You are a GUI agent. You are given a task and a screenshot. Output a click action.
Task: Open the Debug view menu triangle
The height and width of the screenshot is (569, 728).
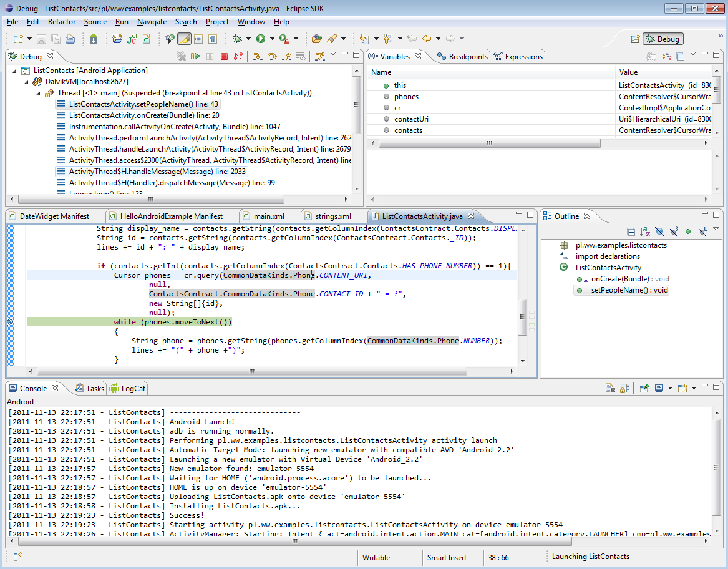tap(333, 54)
